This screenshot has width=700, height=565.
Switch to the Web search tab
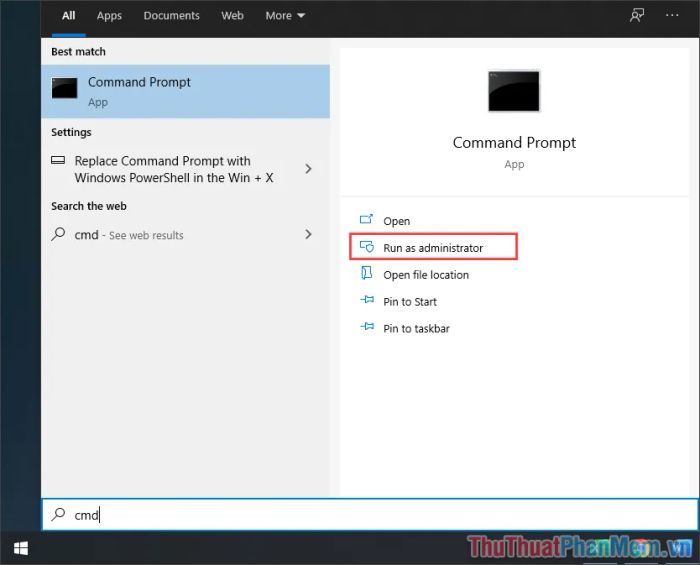point(232,16)
